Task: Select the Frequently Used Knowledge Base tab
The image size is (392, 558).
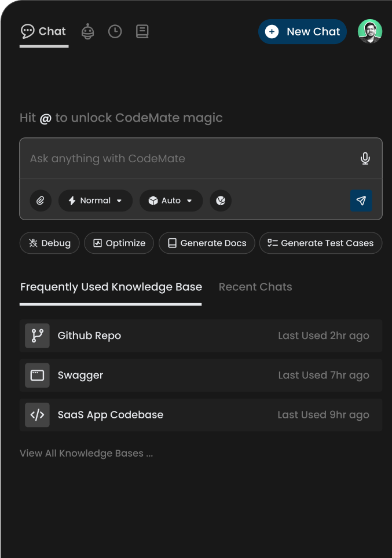Action: point(111,287)
